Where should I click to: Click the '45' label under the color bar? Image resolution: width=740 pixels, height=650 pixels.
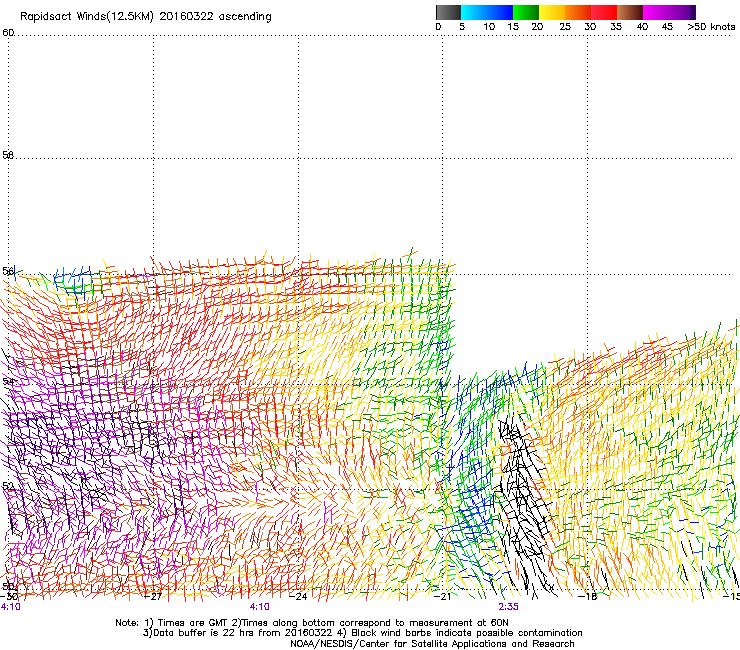(x=667, y=27)
